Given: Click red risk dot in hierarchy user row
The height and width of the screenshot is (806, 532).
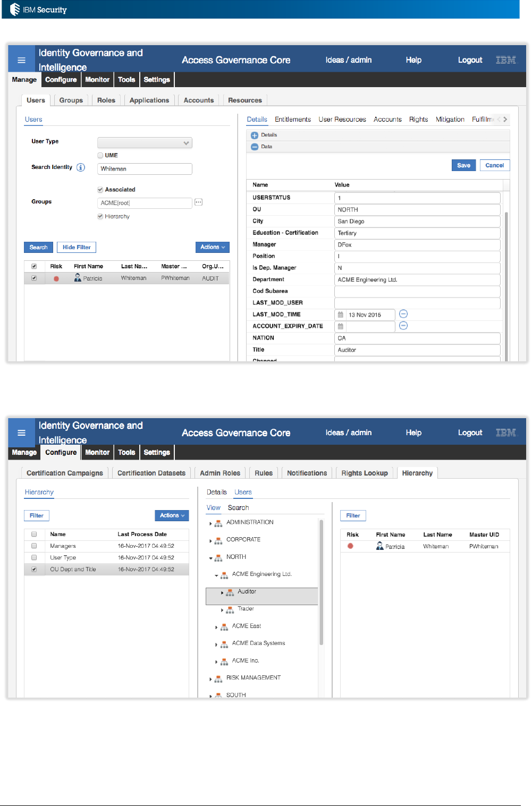Looking at the screenshot, I should coord(350,546).
